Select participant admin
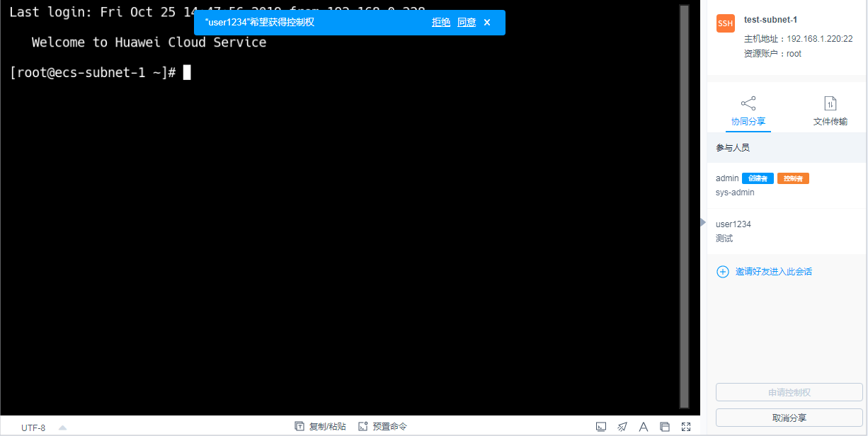 tap(787, 185)
